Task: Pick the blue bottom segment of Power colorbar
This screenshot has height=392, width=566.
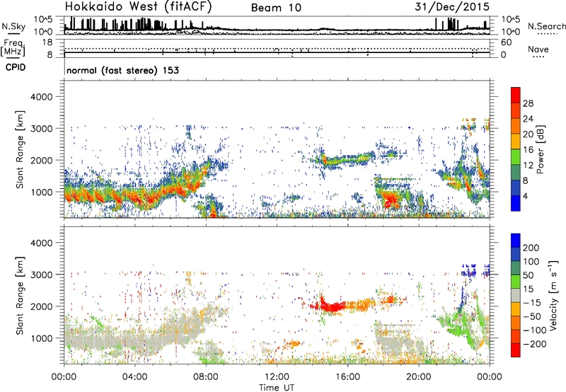Action: [x=516, y=203]
